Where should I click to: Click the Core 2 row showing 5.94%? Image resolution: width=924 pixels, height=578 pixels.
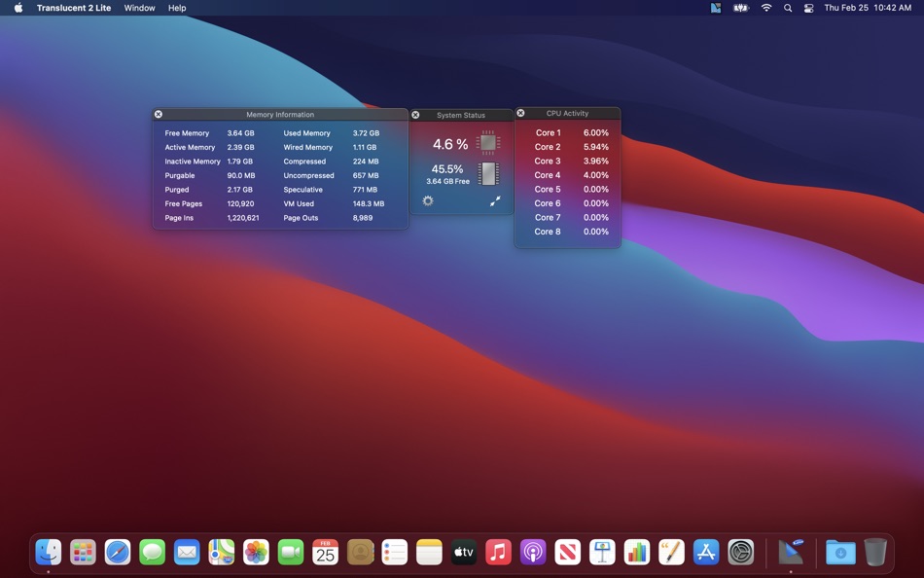coord(571,147)
